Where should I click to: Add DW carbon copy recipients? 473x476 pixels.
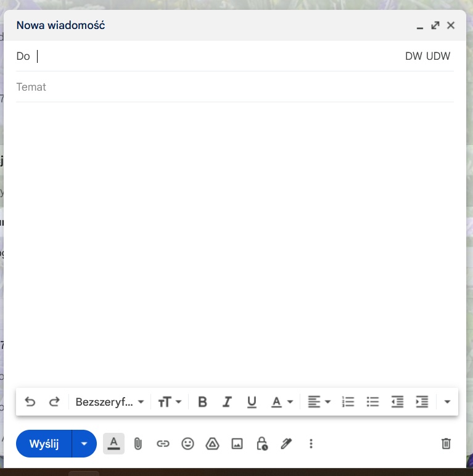point(413,56)
